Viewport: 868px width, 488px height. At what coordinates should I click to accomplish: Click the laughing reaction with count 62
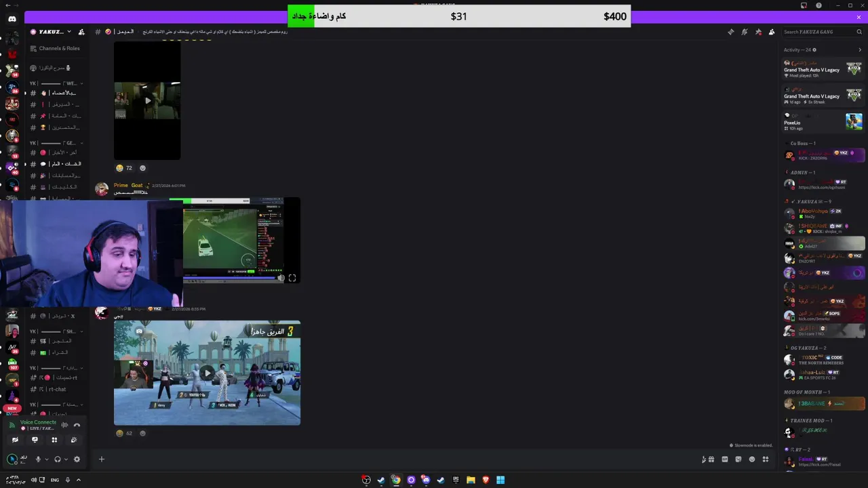tap(124, 433)
